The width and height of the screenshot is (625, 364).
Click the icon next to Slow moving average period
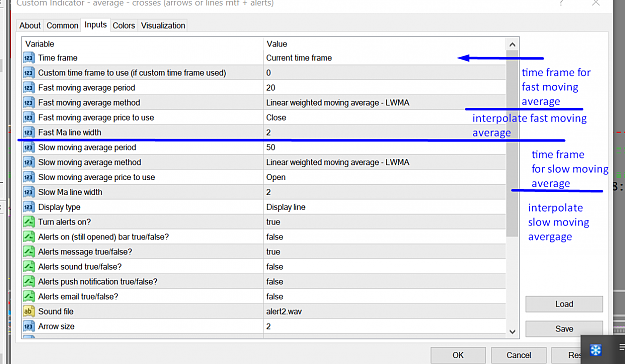(x=29, y=148)
